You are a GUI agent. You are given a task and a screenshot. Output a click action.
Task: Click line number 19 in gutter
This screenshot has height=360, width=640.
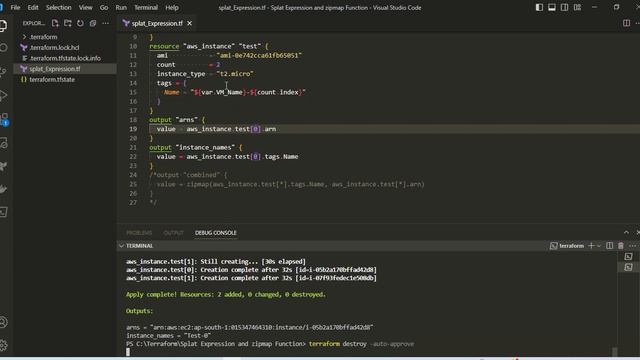pyautogui.click(x=133, y=129)
